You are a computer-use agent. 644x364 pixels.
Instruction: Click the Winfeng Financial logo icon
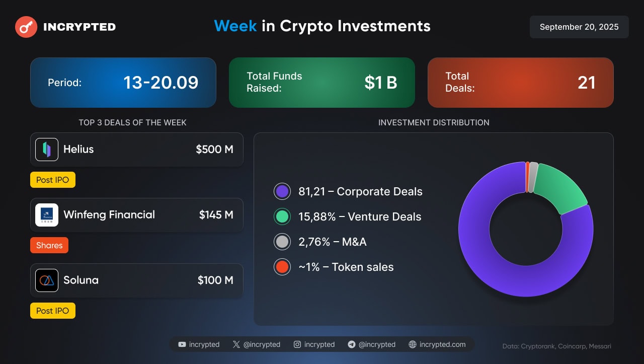pyautogui.click(x=47, y=215)
